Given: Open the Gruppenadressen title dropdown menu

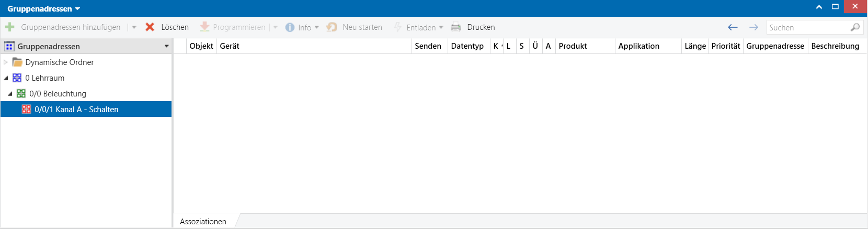Looking at the screenshot, I should click(x=78, y=9).
